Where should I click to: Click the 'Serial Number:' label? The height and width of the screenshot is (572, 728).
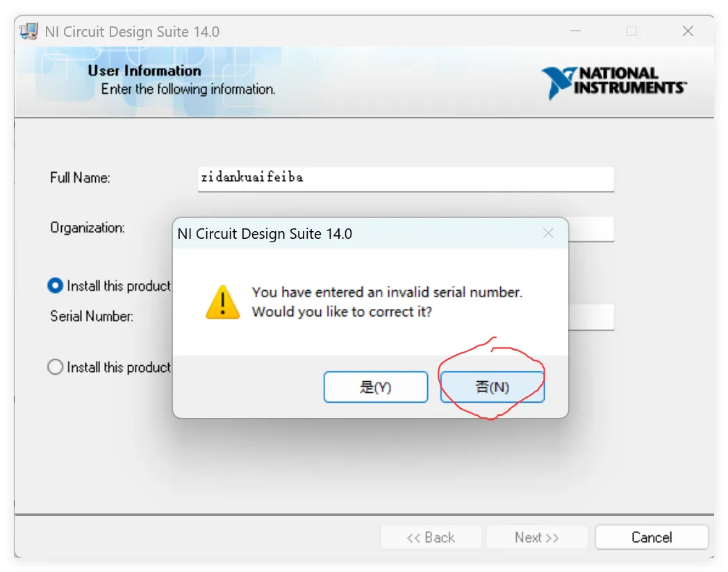click(92, 317)
